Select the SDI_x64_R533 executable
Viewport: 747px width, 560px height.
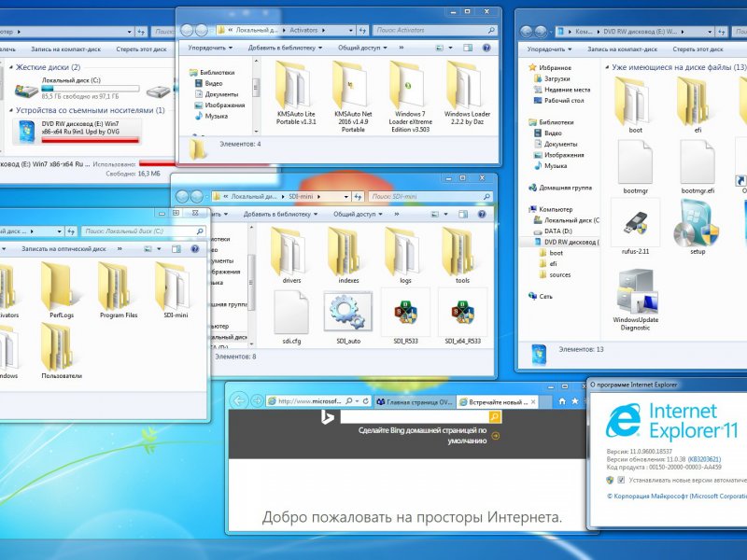coord(462,317)
